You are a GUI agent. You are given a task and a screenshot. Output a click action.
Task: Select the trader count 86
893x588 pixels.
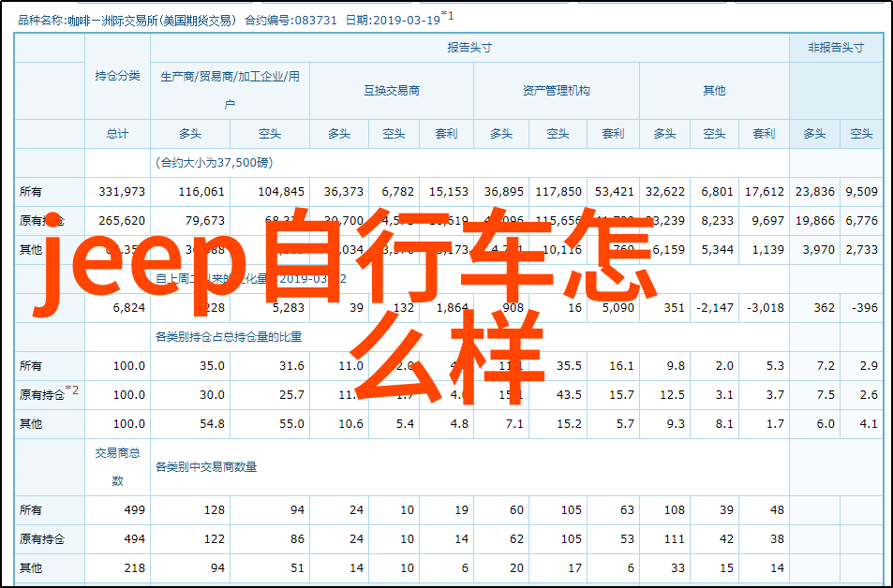[x=297, y=539]
